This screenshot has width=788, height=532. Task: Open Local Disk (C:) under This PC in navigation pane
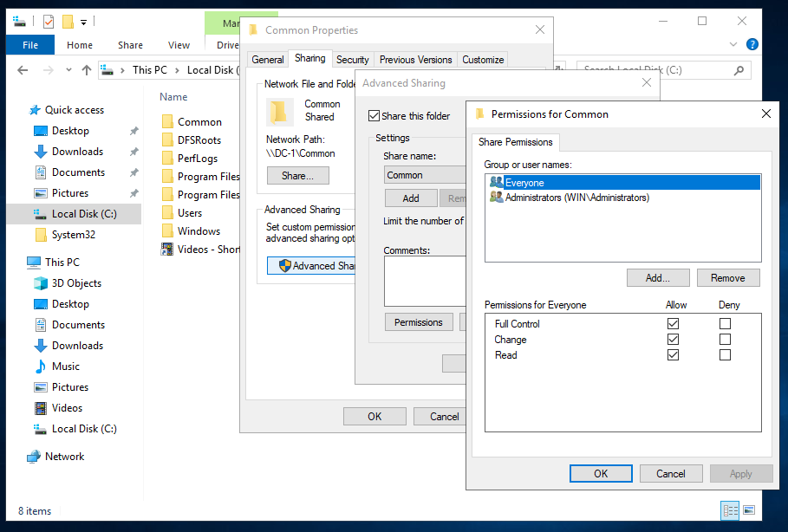(84, 429)
